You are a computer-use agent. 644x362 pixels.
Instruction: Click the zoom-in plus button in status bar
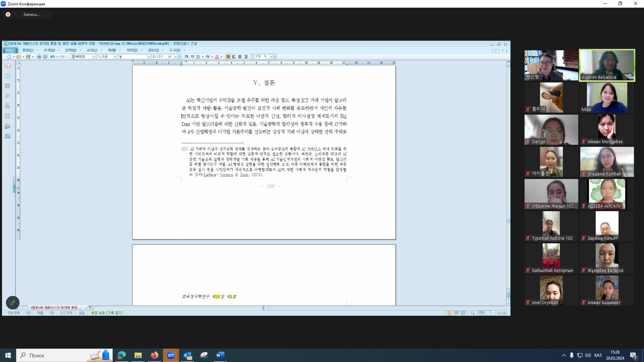(x=504, y=313)
